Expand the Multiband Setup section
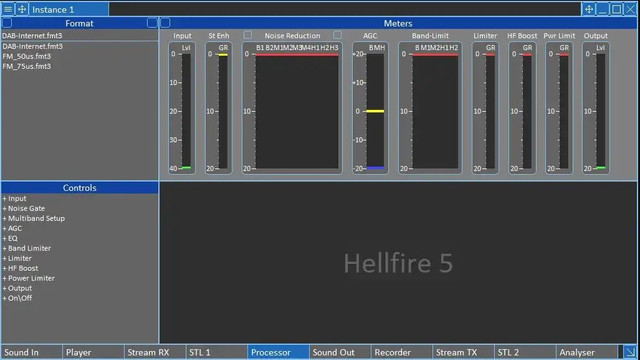This screenshot has width=640, height=360. 33,218
